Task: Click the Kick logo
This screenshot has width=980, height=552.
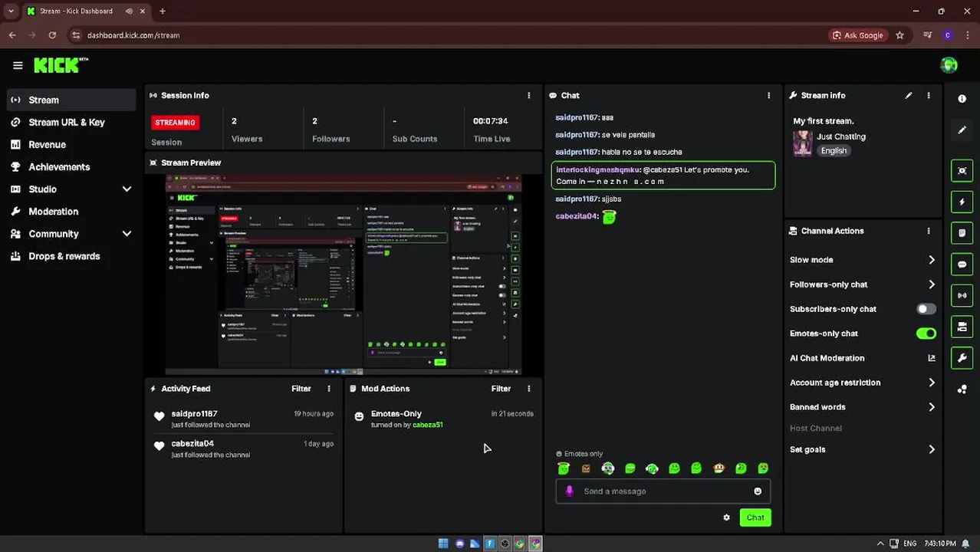Action: click(61, 65)
